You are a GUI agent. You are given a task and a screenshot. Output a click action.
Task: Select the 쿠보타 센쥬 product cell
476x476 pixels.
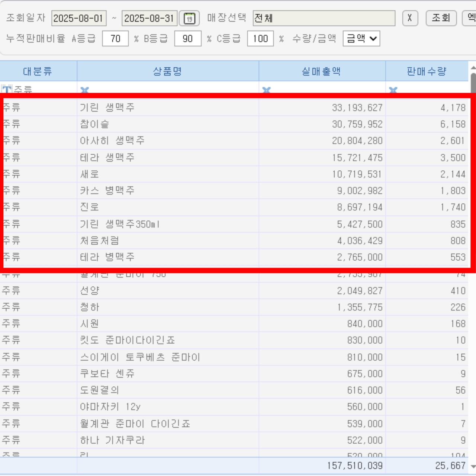pyautogui.click(x=168, y=374)
